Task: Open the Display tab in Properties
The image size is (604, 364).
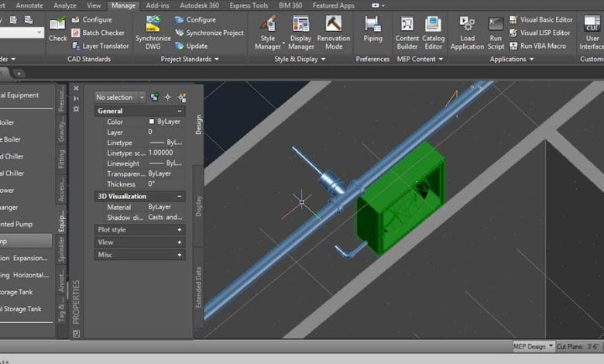Action: point(198,206)
